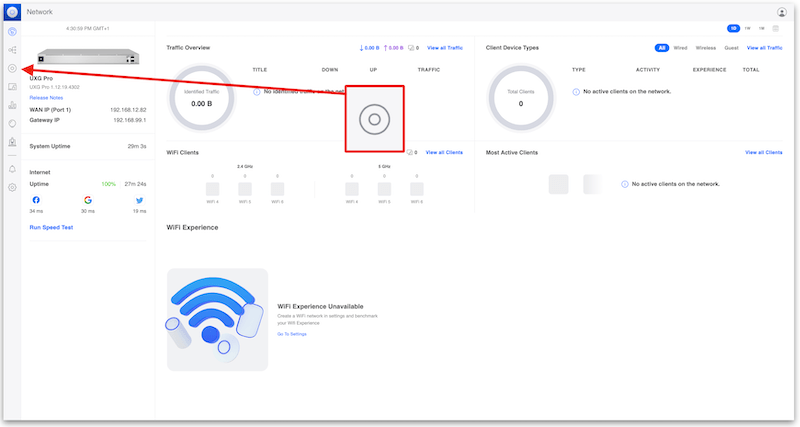Click the upload total 0.00 B
Image resolution: width=800 pixels, height=427 pixels.
[x=393, y=48]
